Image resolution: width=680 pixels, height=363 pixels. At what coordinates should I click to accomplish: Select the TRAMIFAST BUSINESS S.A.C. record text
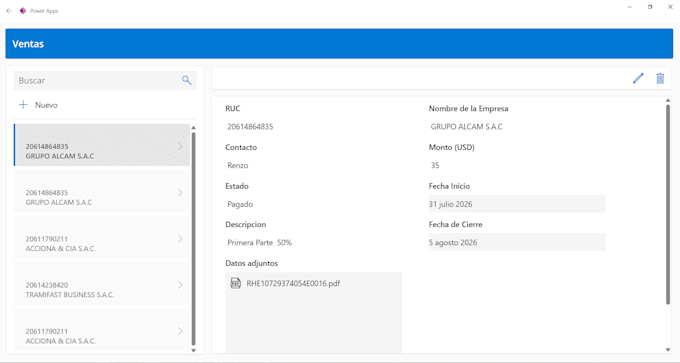[70, 295]
